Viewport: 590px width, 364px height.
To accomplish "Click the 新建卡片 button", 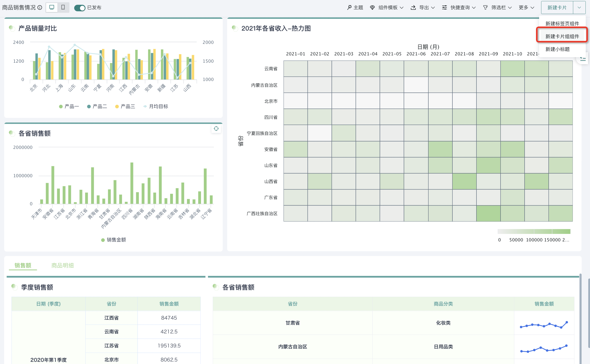I will [557, 8].
